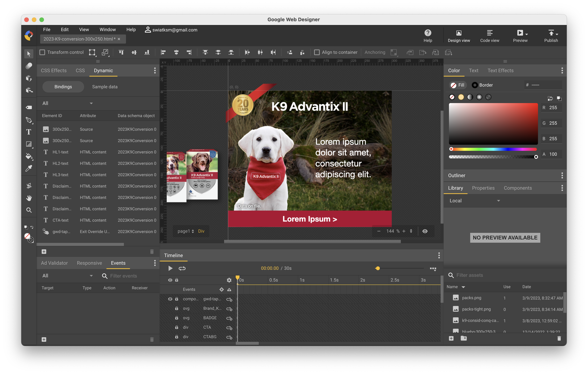Toggle visibility of gwd-tap component layer
The width and height of the screenshot is (588, 374).
[x=170, y=299]
